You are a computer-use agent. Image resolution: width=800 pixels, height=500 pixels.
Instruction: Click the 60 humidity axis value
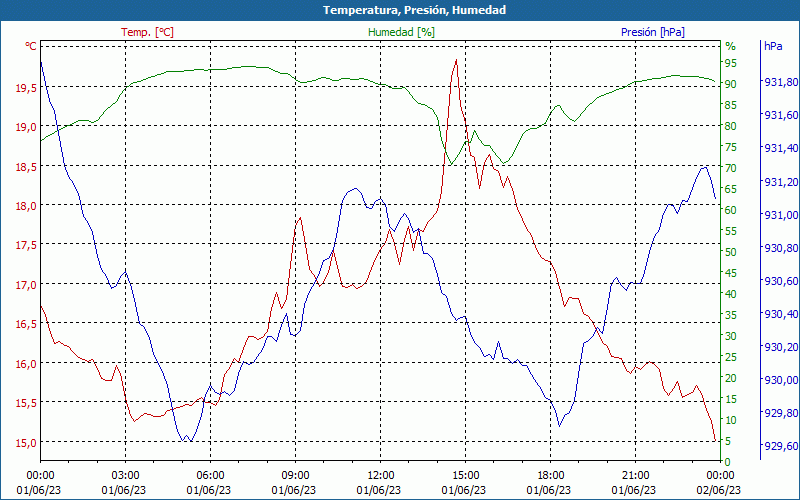(731, 210)
